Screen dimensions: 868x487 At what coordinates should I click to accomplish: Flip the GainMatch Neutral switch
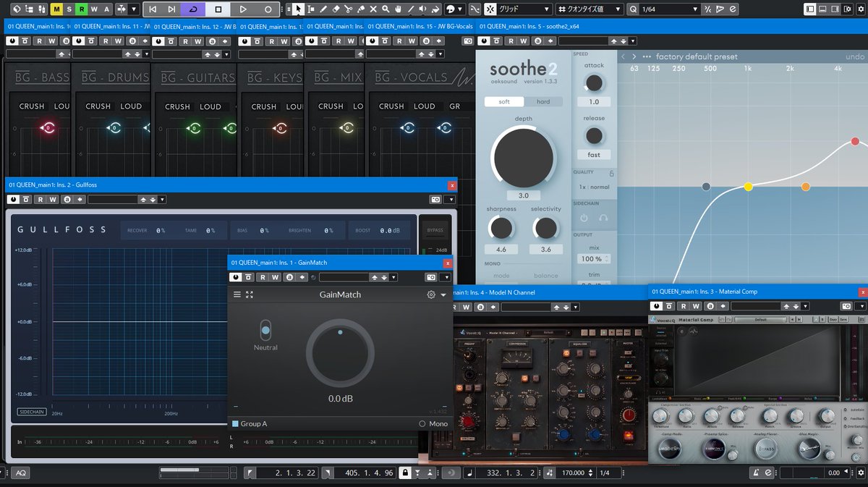point(265,331)
